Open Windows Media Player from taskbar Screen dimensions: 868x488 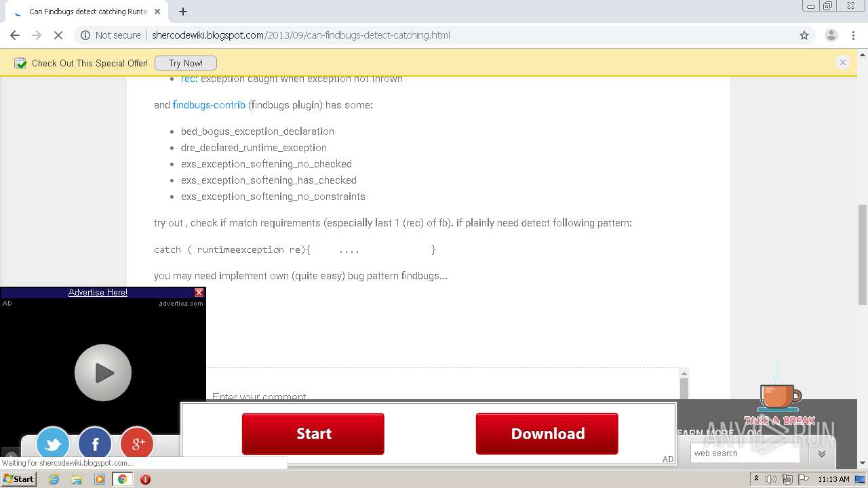point(100,479)
